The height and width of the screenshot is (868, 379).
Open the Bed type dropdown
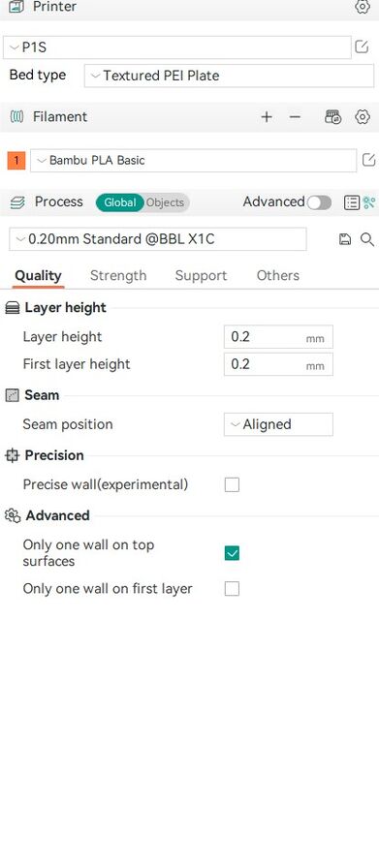[229, 76]
